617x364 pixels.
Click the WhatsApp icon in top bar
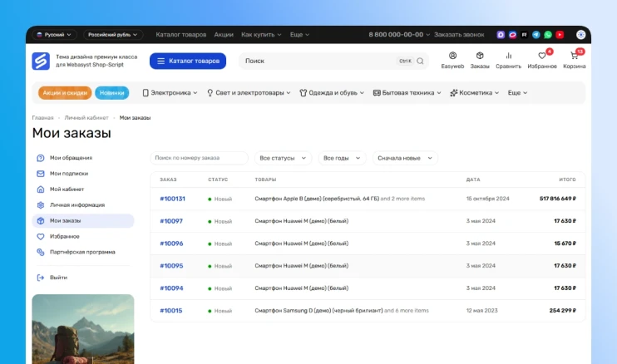pyautogui.click(x=548, y=35)
